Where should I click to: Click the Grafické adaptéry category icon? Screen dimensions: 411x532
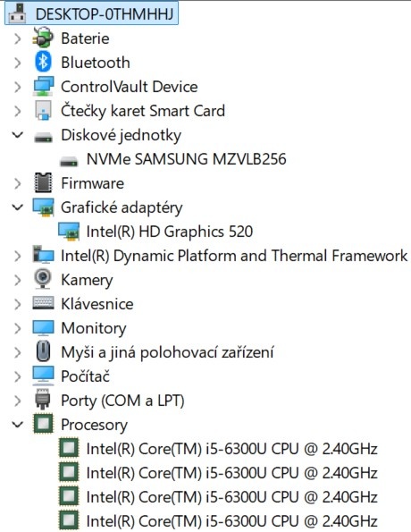[43, 207]
